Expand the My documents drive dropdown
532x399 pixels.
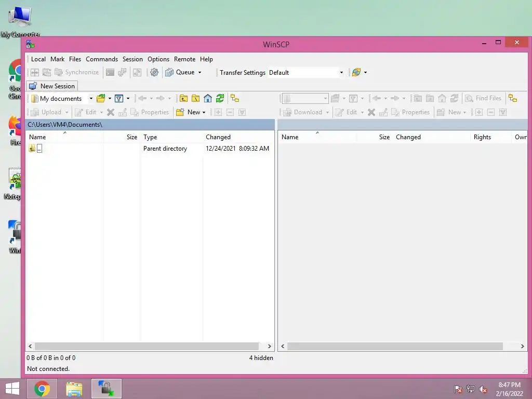click(91, 98)
